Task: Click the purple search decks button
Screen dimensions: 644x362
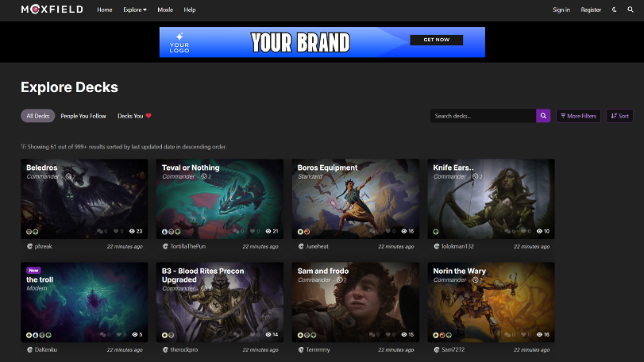Action: (543, 116)
